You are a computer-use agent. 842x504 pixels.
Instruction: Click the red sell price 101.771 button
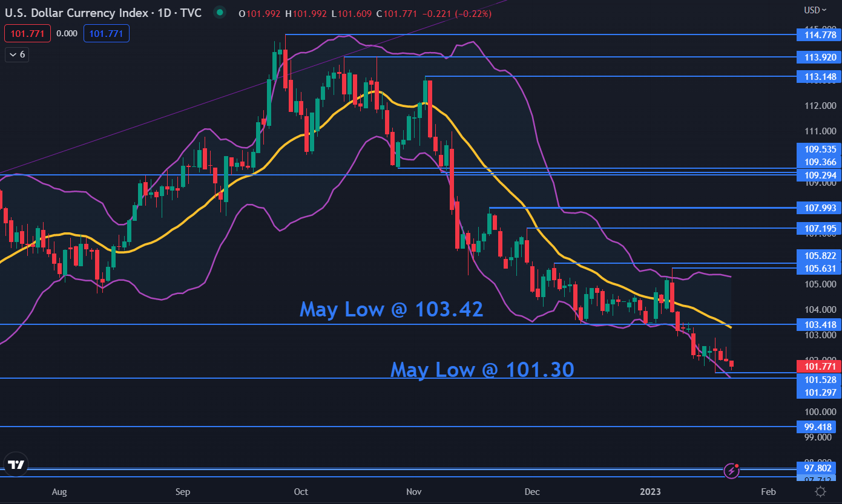[25, 34]
